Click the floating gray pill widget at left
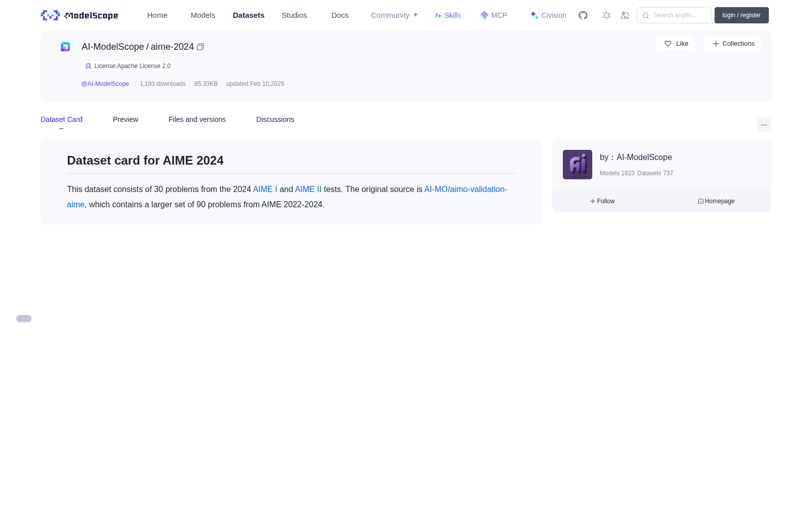The image size is (812, 508). tap(24, 319)
